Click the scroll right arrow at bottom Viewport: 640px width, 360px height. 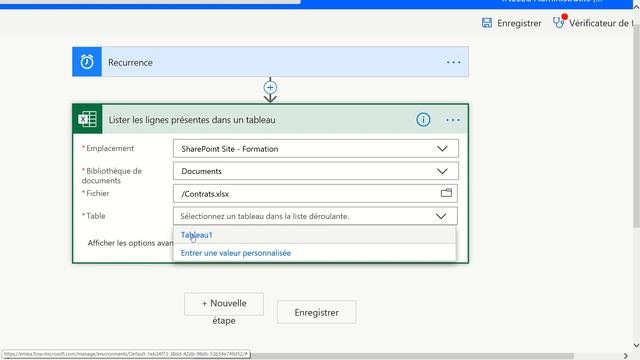pos(626,356)
